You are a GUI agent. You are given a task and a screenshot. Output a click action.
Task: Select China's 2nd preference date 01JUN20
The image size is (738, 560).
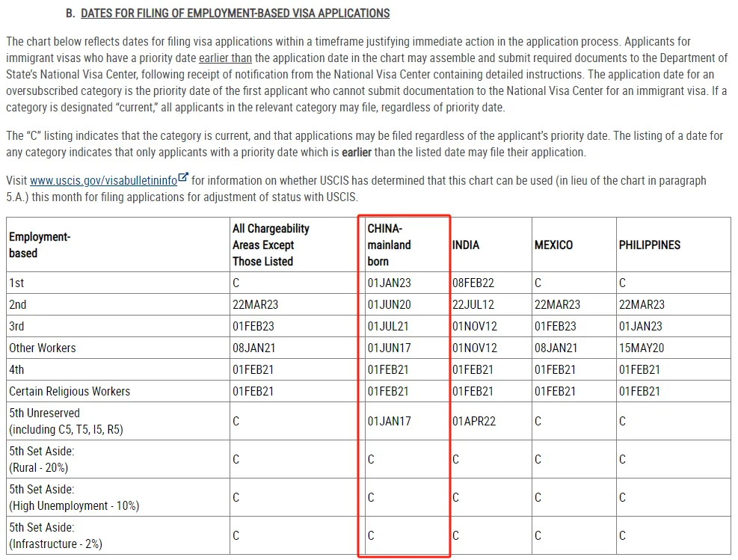pyautogui.click(x=389, y=305)
